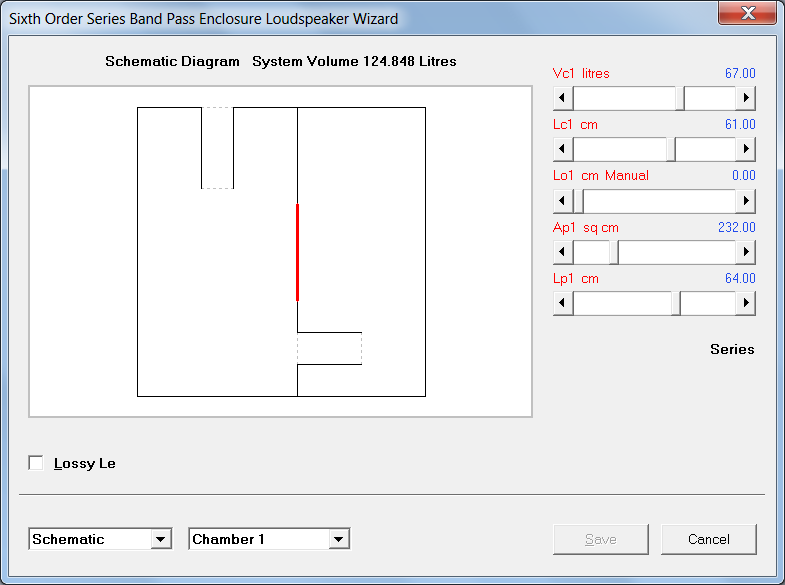Click the Series label
The height and width of the screenshot is (585, 785).
click(732, 349)
